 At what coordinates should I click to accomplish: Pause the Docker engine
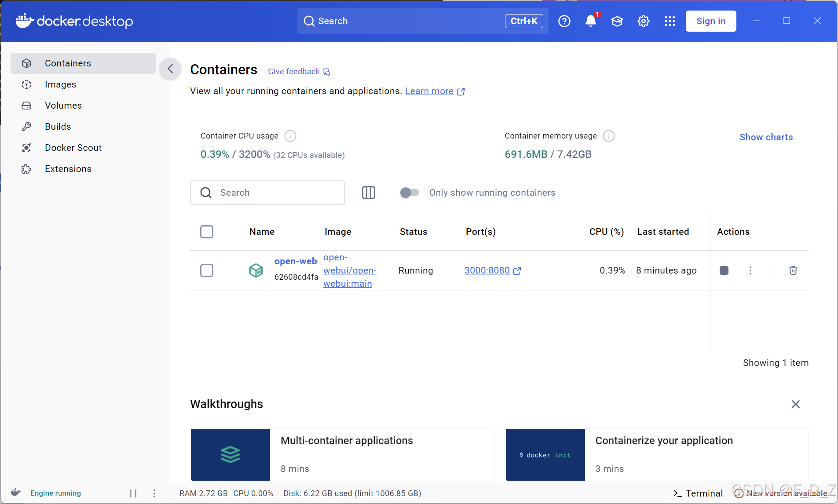click(x=133, y=493)
